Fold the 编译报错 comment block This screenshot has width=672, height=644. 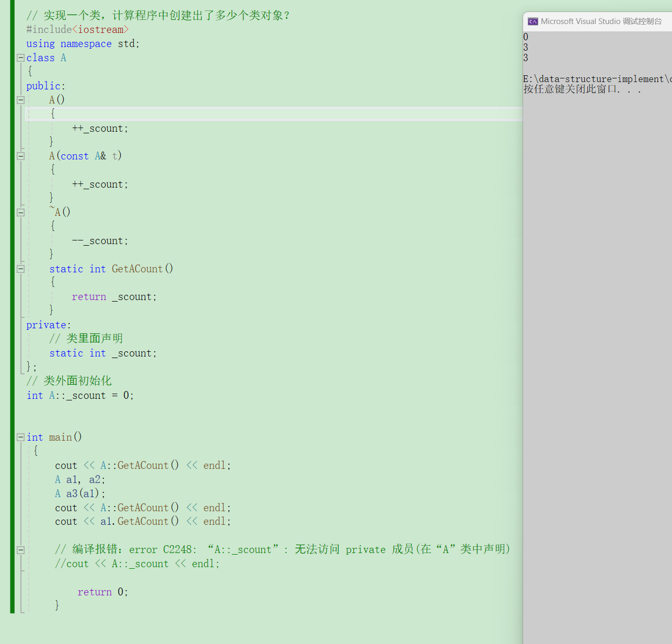click(x=21, y=550)
